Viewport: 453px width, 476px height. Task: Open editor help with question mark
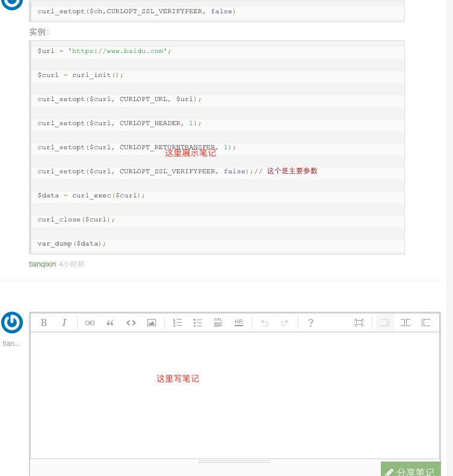click(310, 323)
